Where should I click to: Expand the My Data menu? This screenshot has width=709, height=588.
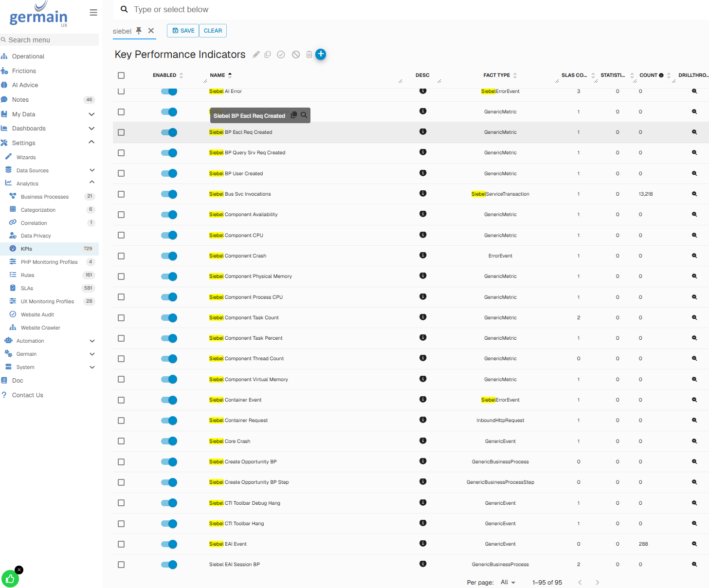point(91,114)
